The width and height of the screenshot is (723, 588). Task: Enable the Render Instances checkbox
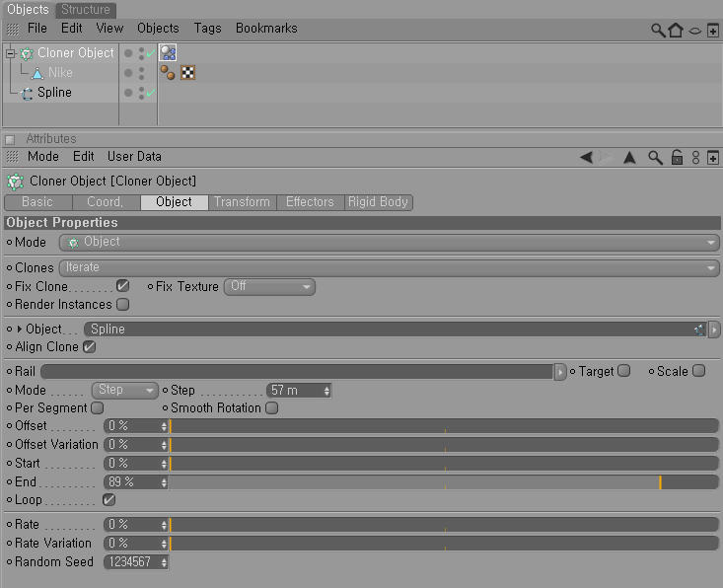click(122, 305)
